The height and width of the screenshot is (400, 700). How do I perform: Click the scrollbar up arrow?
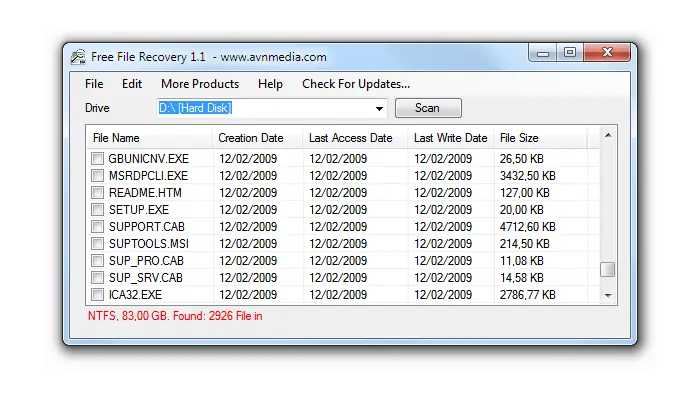pos(608,135)
